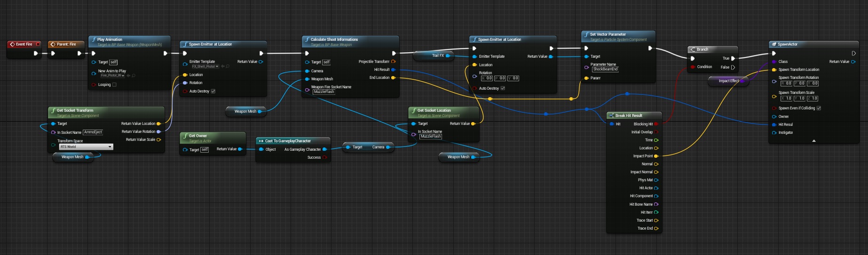Toggle the Looping checkbox on Play Animation

pyautogui.click(x=114, y=85)
